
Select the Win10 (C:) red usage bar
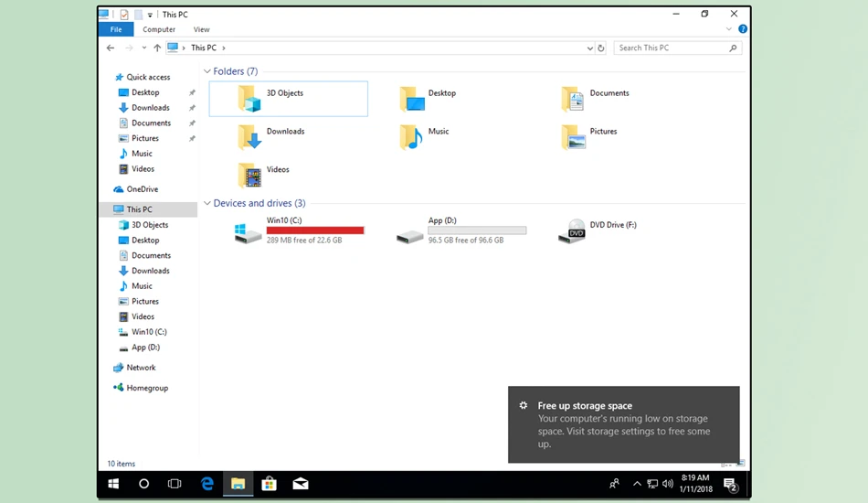click(x=315, y=230)
